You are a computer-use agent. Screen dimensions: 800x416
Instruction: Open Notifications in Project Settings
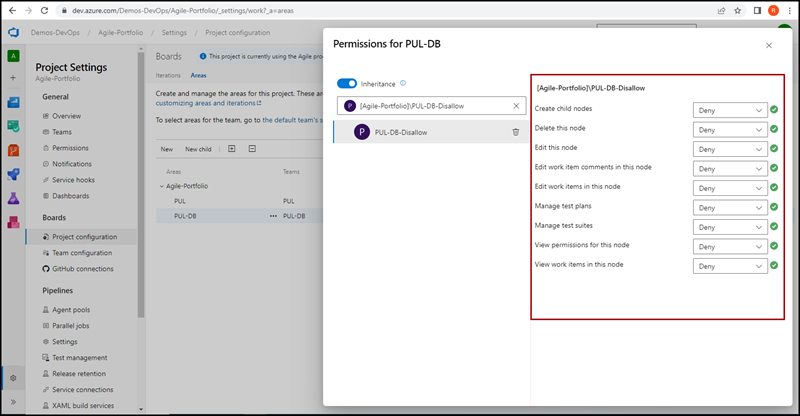click(x=71, y=164)
